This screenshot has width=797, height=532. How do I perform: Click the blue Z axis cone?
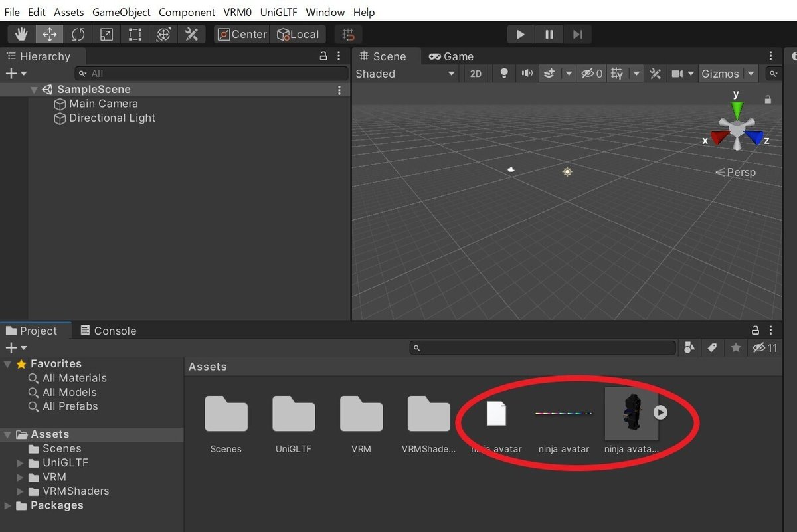pyautogui.click(x=754, y=137)
